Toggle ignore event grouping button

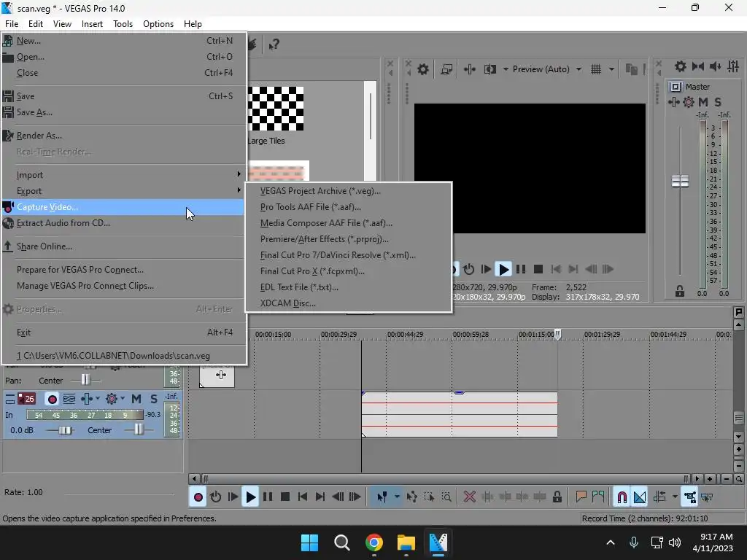707,497
